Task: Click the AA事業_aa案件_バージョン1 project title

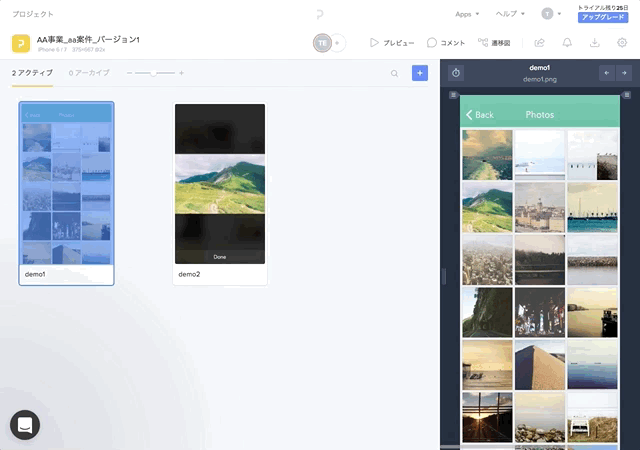Action: point(88,40)
